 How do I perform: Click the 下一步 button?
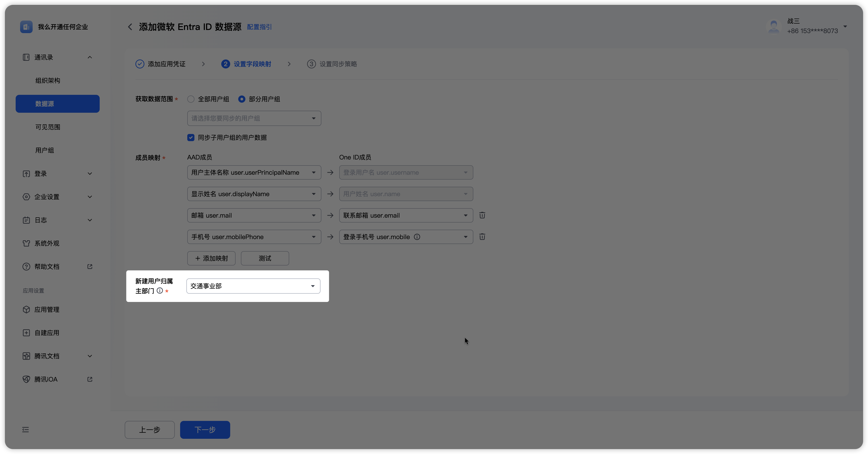(x=205, y=430)
